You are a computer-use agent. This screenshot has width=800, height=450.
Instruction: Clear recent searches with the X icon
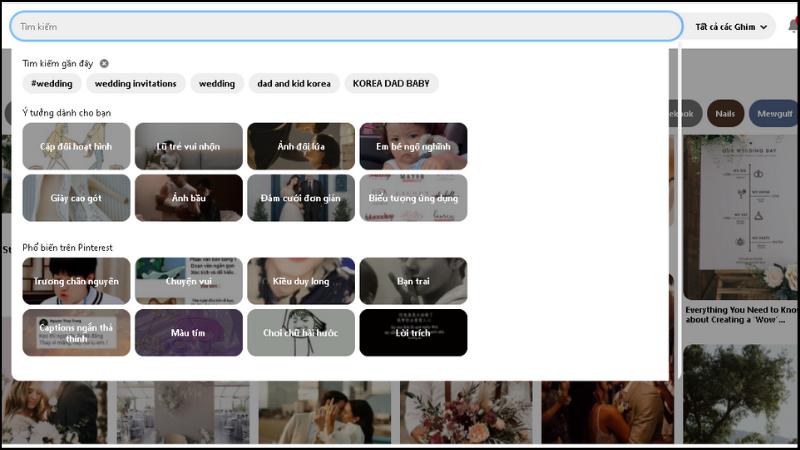coord(104,63)
